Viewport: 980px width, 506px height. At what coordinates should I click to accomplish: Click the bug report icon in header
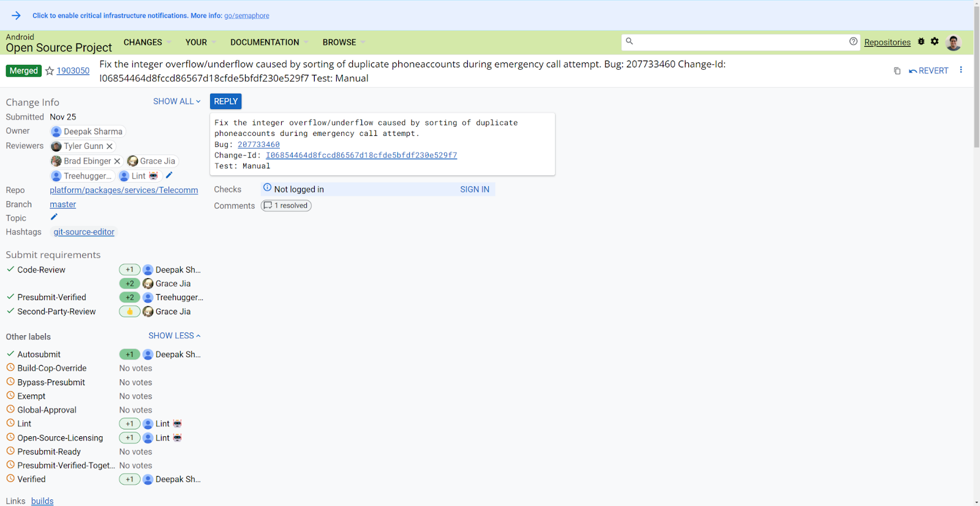tap(921, 42)
